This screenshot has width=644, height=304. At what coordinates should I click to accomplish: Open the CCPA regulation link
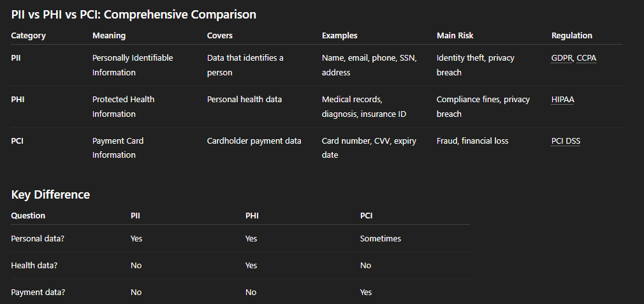point(587,58)
